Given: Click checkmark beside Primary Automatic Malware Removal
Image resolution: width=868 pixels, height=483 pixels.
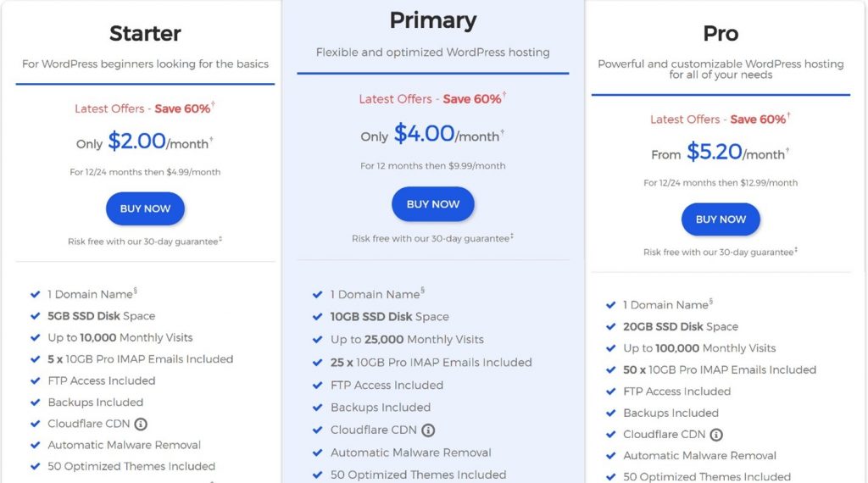Looking at the screenshot, I should coord(317,452).
